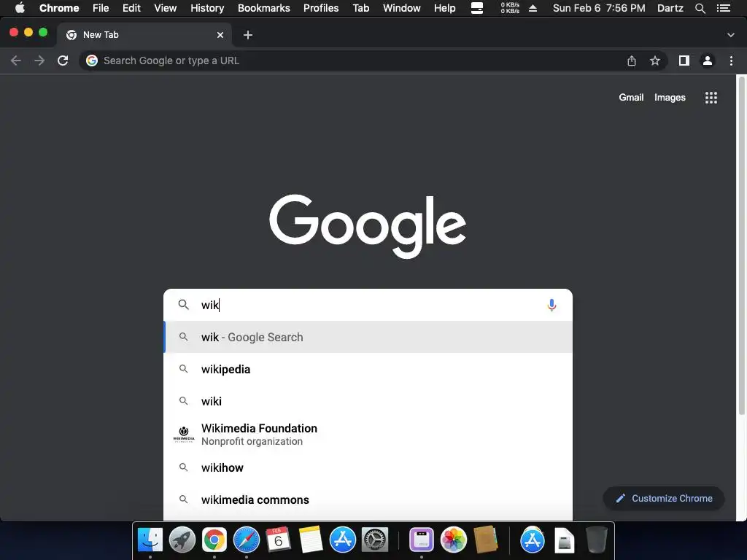Bookmark this tab with the star icon

pos(655,61)
